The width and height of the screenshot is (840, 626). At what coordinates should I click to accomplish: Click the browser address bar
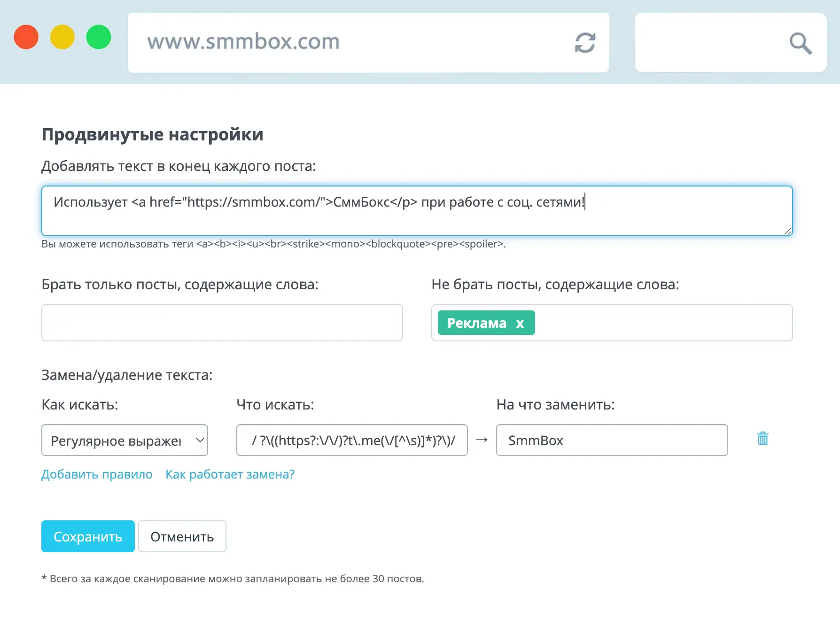(x=329, y=42)
